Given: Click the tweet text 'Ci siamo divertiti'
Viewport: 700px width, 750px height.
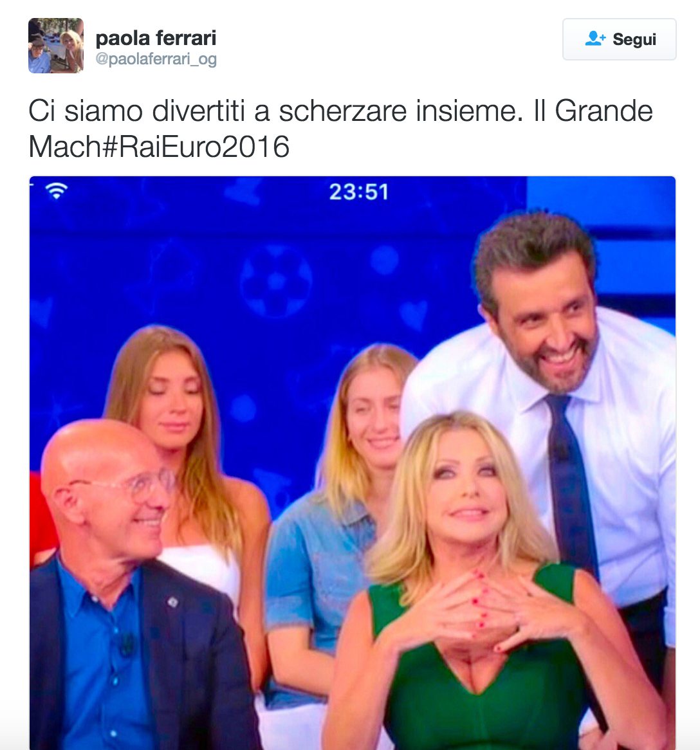Looking at the screenshot, I should point(137,111).
